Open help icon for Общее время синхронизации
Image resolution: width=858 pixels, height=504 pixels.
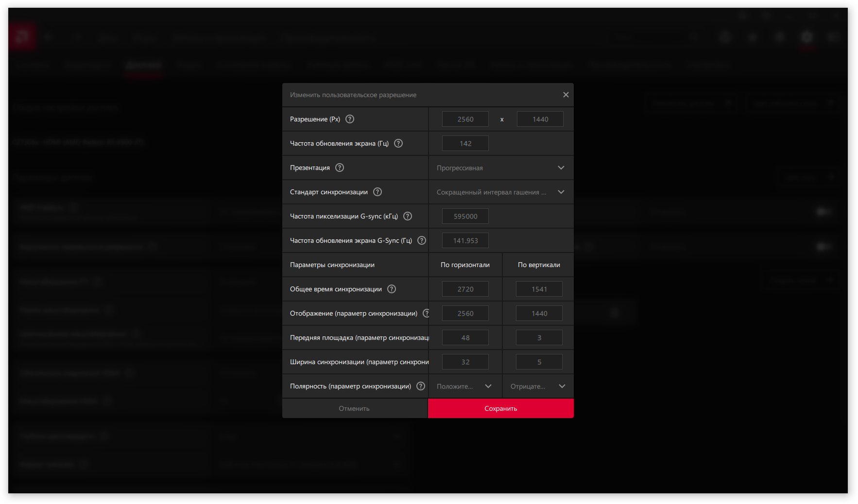pyautogui.click(x=392, y=289)
